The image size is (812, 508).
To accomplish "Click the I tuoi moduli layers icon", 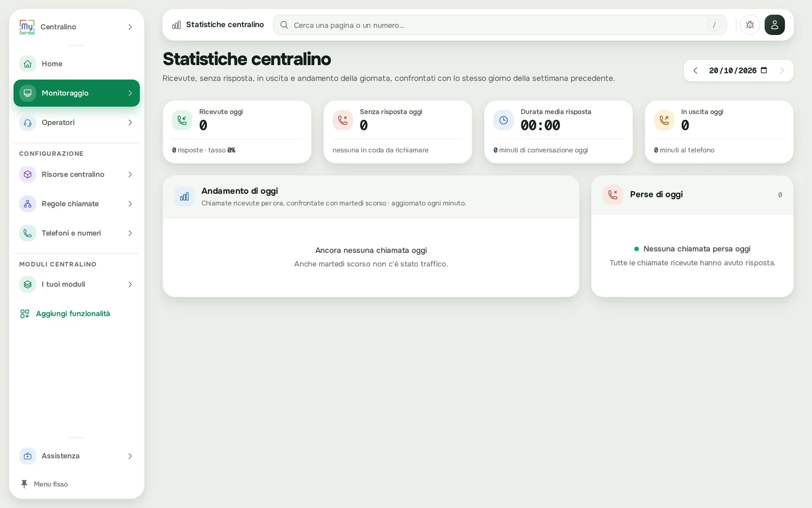I will click(27, 284).
